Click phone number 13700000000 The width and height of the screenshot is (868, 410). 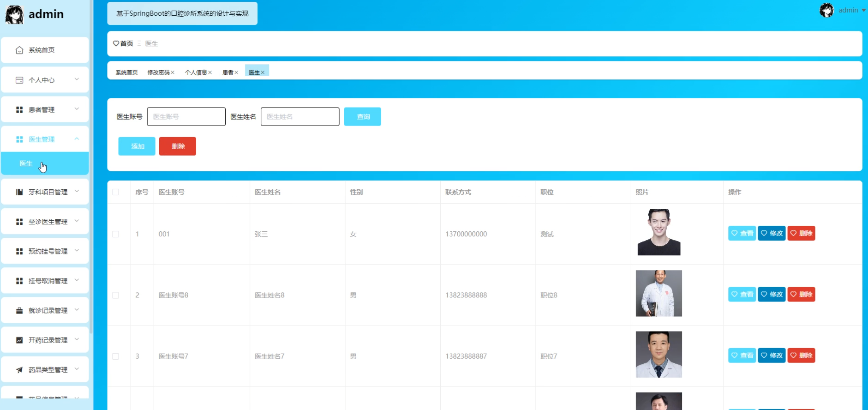[466, 234]
